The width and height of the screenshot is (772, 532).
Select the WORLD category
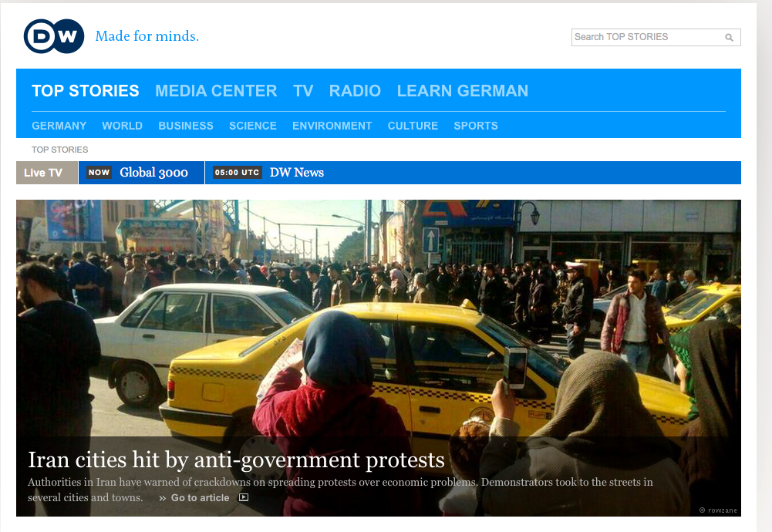(122, 126)
